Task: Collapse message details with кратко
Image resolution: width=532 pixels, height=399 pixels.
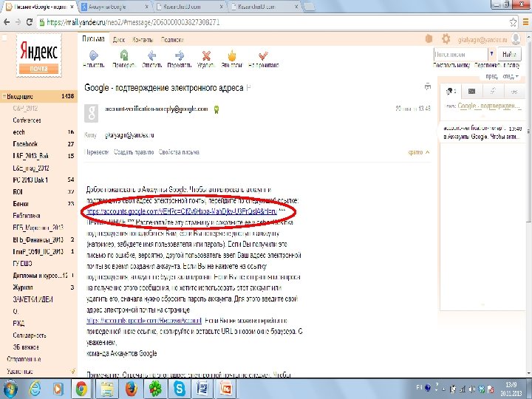Action: (418, 152)
